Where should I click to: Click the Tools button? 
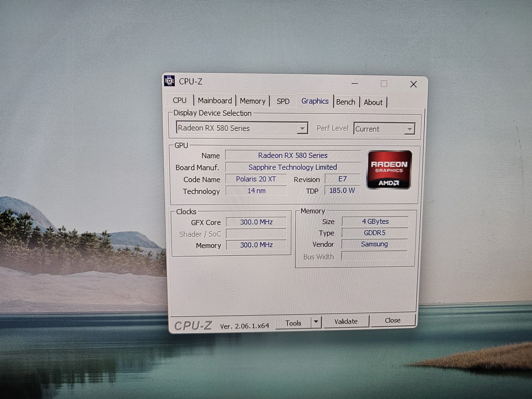click(x=293, y=323)
